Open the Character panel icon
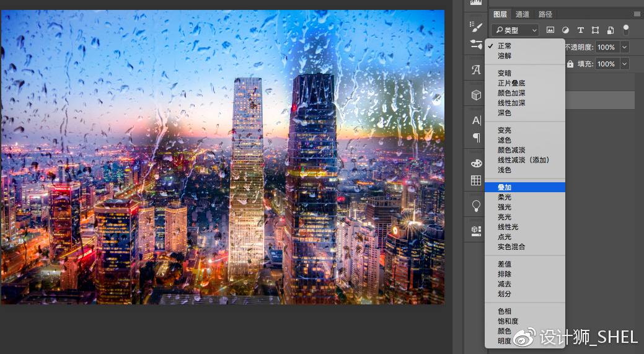This screenshot has width=644, height=354. point(476,120)
